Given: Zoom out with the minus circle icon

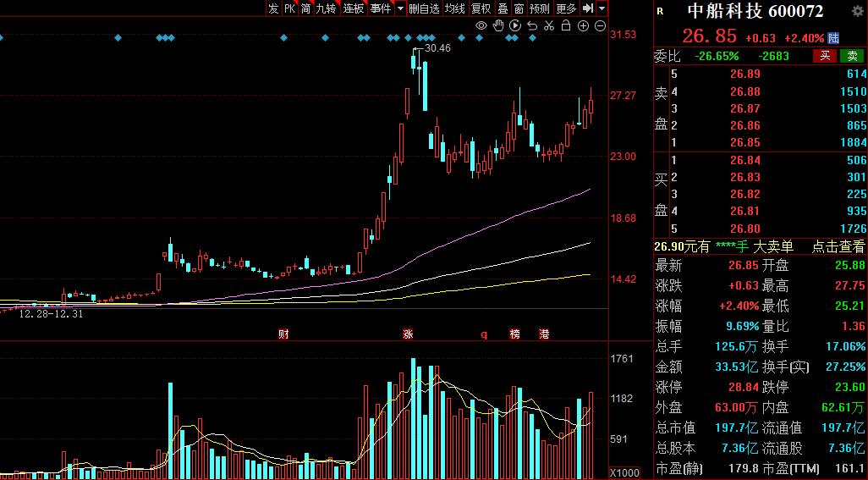Looking at the screenshot, I should (x=600, y=25).
